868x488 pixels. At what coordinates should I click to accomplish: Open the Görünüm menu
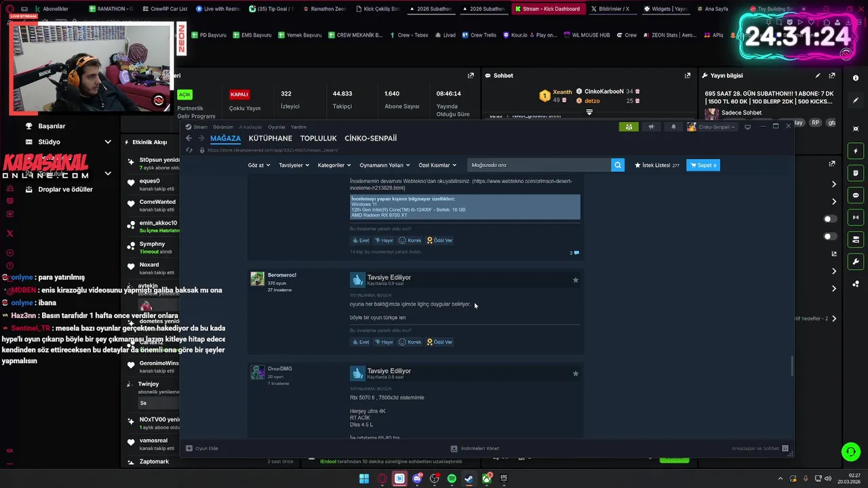tap(223, 127)
